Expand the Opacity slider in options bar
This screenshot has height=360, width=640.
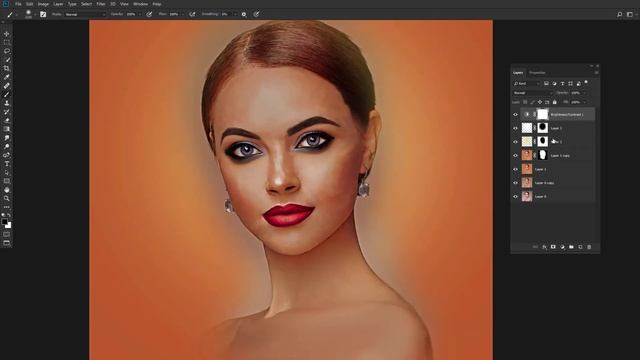coord(140,14)
